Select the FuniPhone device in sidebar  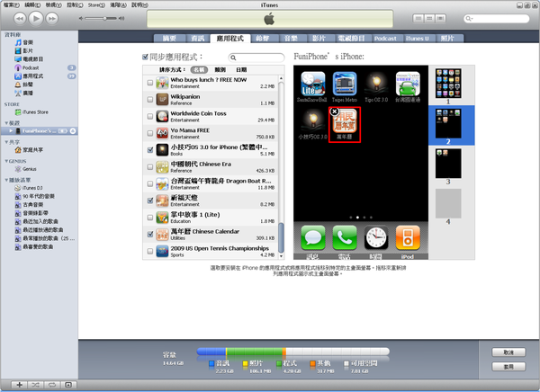(x=39, y=131)
